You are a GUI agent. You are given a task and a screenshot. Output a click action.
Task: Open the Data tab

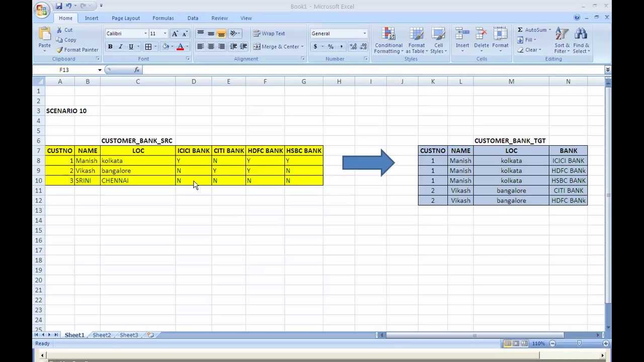[193, 18]
